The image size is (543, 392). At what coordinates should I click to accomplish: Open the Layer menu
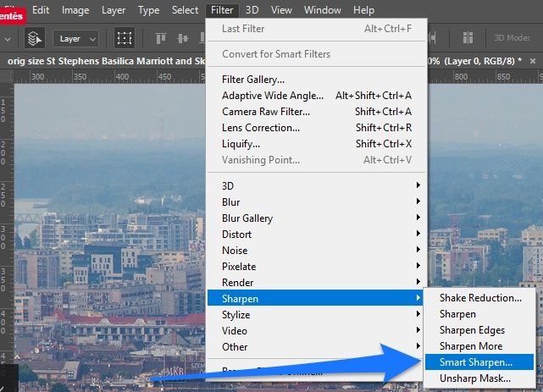point(114,10)
